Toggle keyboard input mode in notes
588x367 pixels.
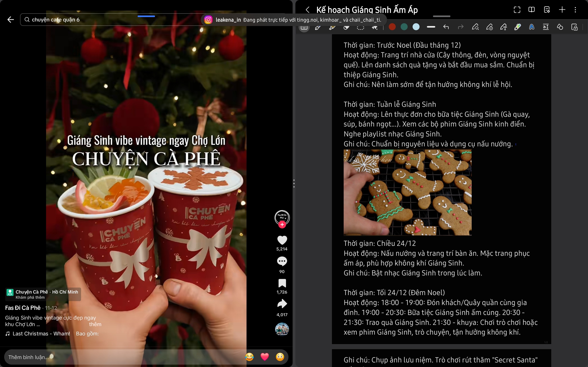coord(304,27)
